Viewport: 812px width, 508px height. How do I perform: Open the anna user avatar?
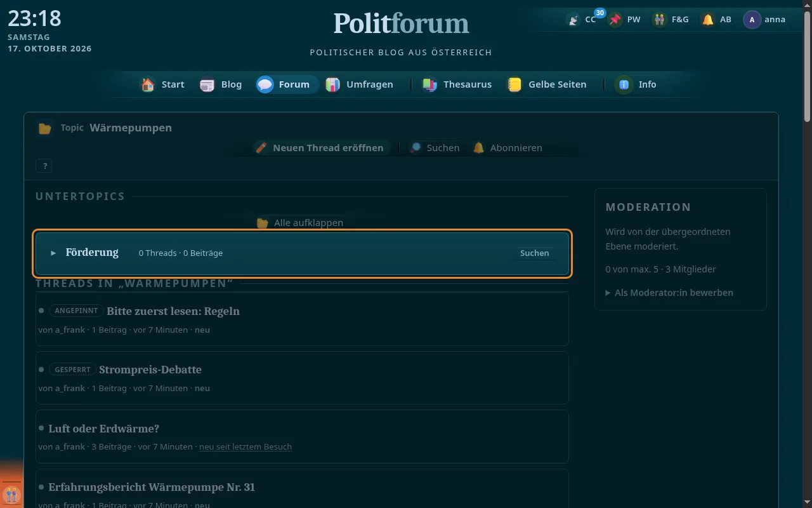coord(752,20)
